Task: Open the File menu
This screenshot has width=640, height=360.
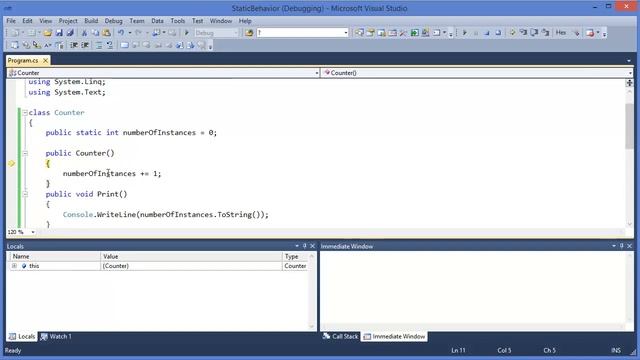Action: 11,21
